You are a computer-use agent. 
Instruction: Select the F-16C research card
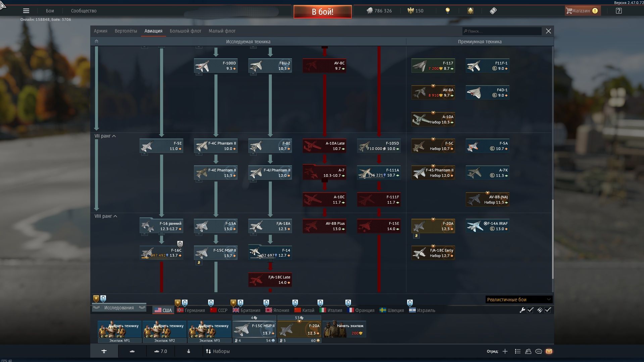161,253
